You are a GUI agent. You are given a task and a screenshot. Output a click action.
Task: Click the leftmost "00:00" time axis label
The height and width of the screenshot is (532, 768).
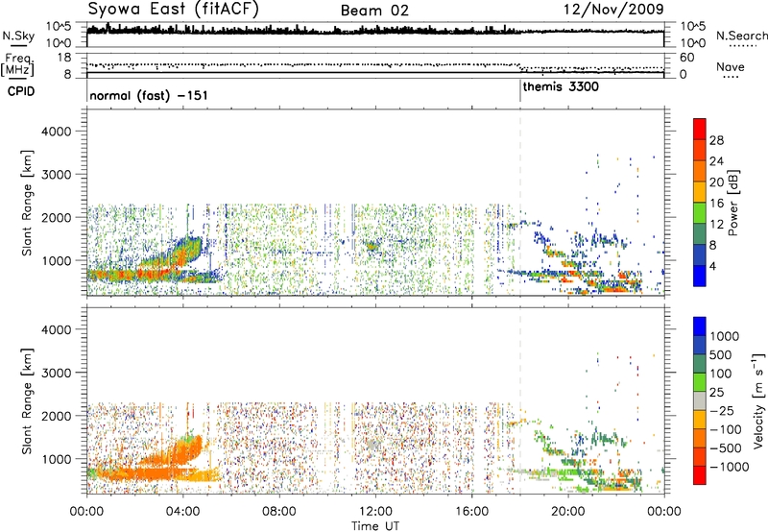(86, 512)
